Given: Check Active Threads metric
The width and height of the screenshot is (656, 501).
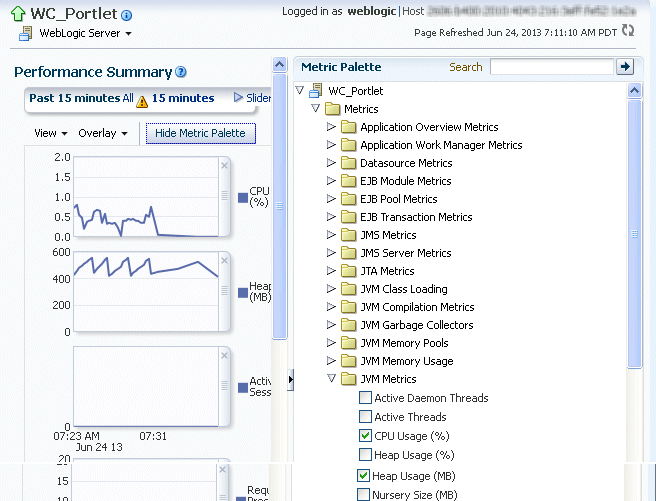Looking at the screenshot, I should pyautogui.click(x=365, y=417).
